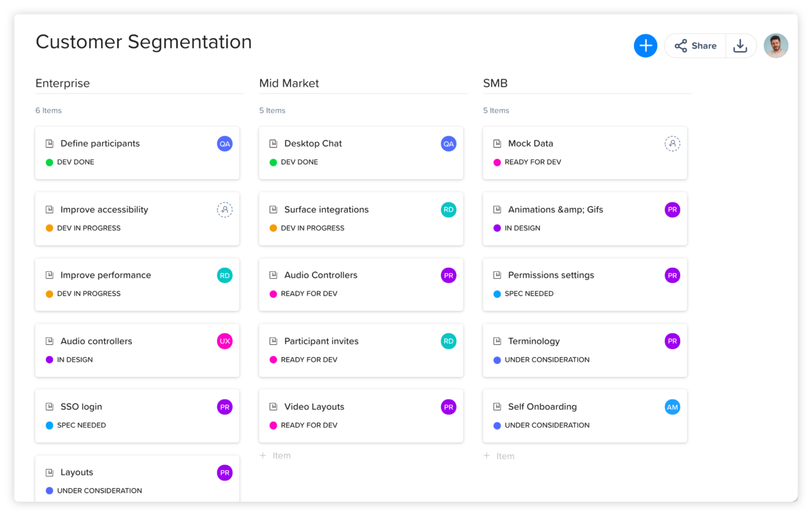The height and width of the screenshot is (516, 812).
Task: Click QA badge on Define participants card
Action: coord(224,144)
